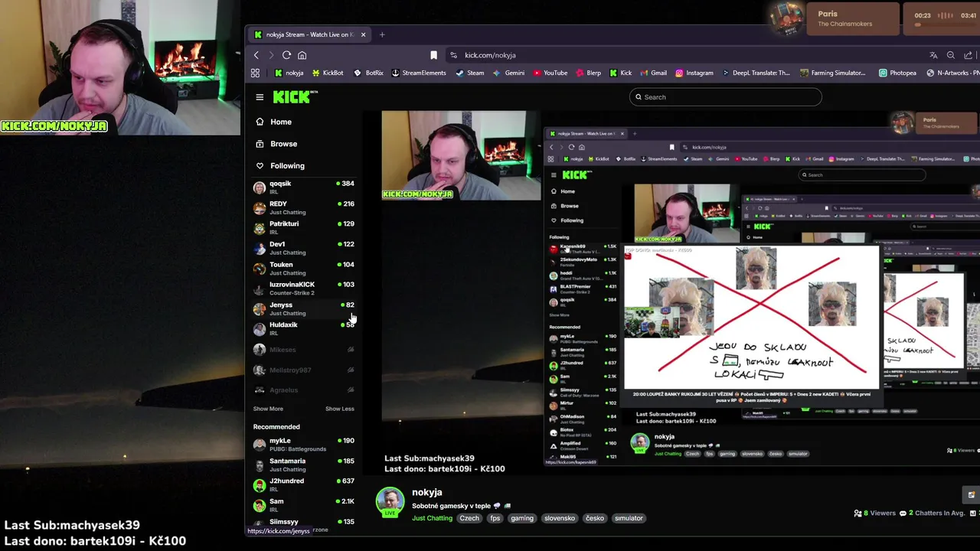980x551 pixels.
Task: Collapse the following list with Show Less
Action: click(x=340, y=409)
